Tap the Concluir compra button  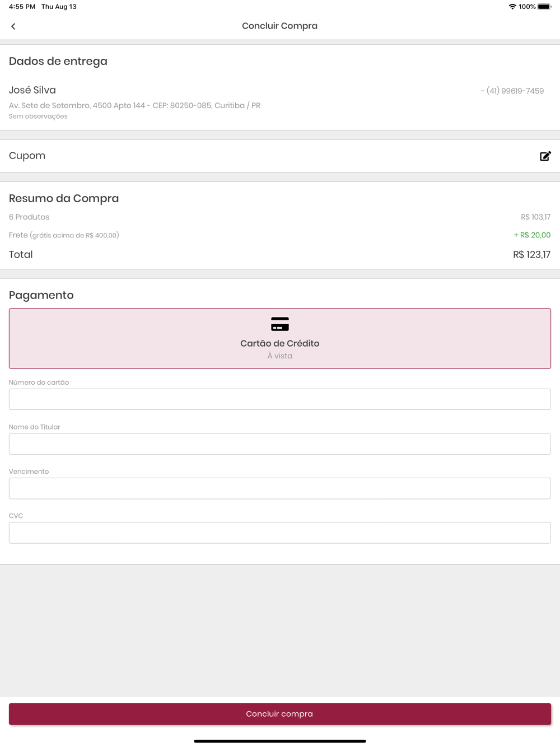[280, 714]
